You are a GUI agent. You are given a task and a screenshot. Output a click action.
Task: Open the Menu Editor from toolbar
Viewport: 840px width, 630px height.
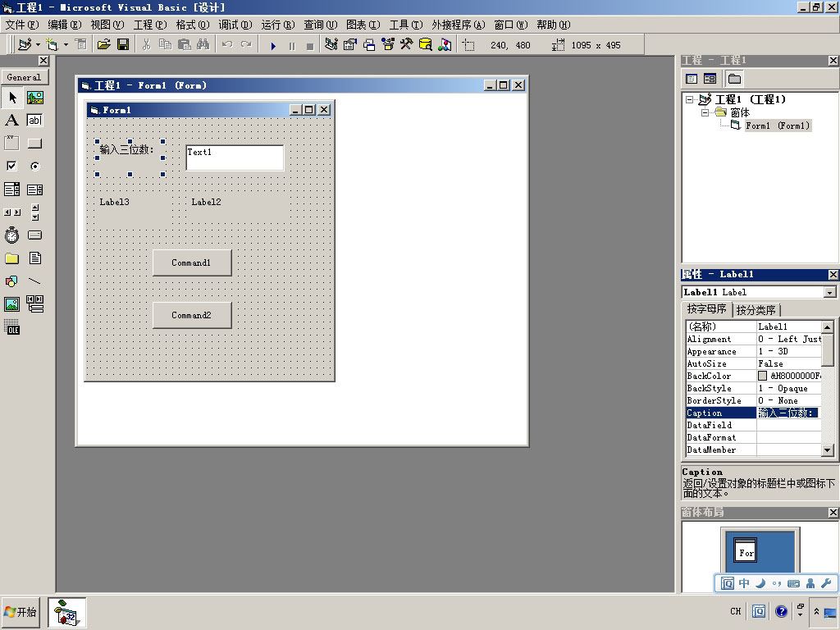pyautogui.click(x=81, y=44)
